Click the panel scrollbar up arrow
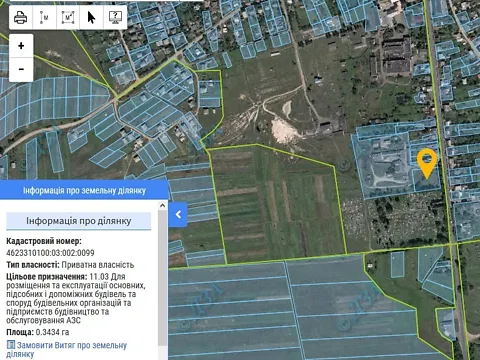Image resolution: width=480 pixels, height=360 pixels. coord(163,206)
